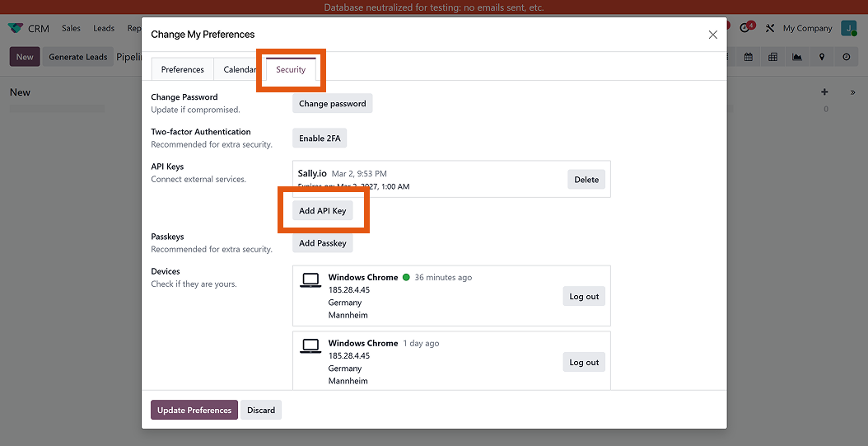
Task: Switch to graph view icon
Action: [x=797, y=57]
